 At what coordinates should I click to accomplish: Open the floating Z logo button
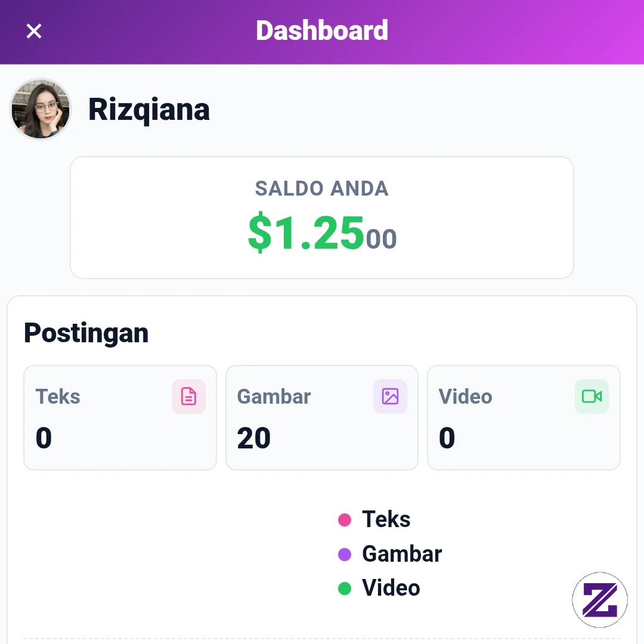(600, 600)
